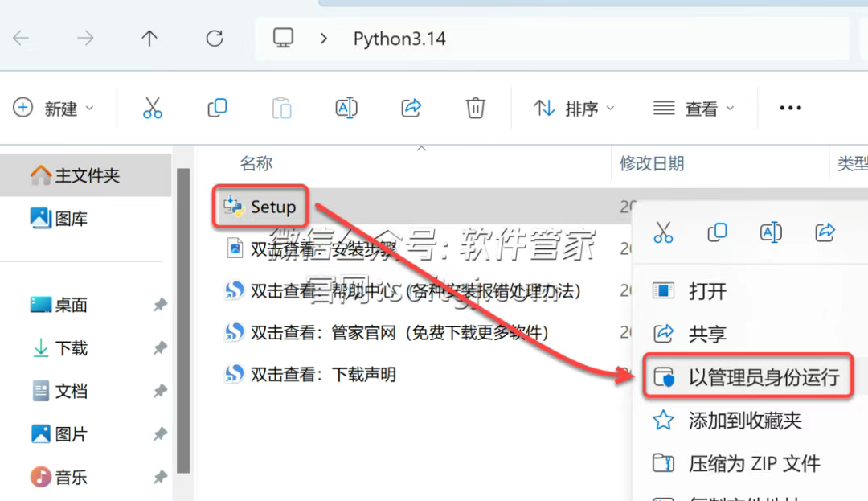Click the context menu cut icon
Screen dimensions: 868x501
click(663, 232)
